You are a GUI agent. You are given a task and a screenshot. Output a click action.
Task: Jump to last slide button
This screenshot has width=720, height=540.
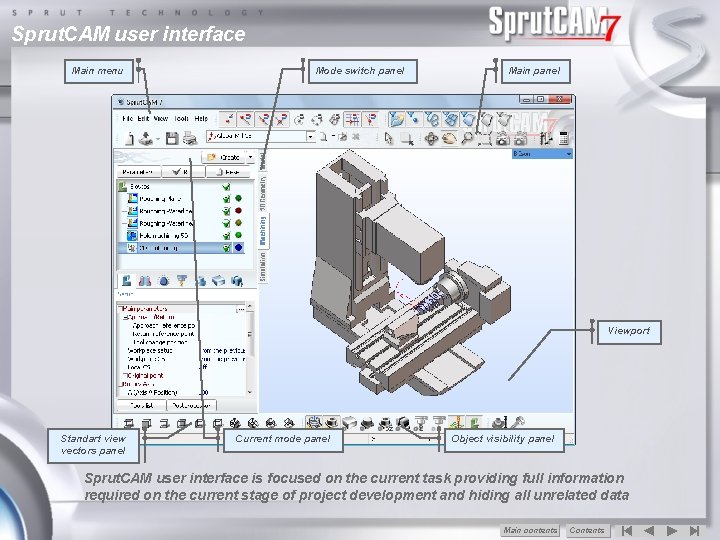pos(695,531)
